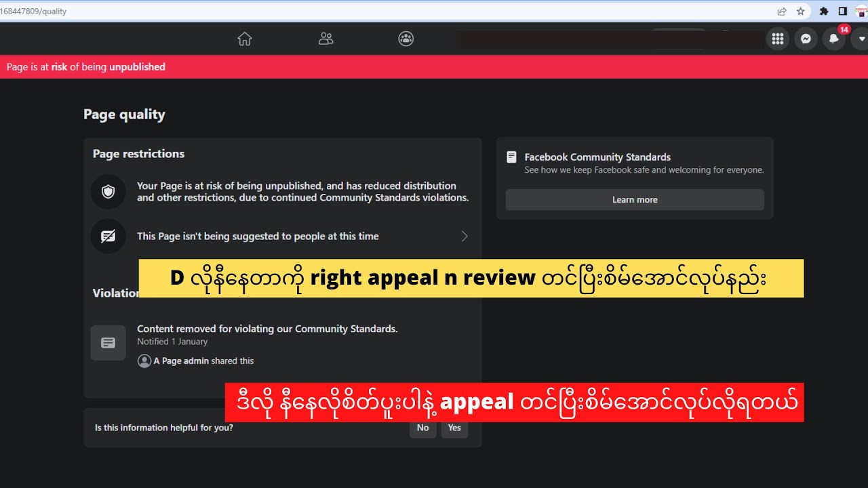Click the 'Your Page is at risk' restriction text
The height and width of the screenshot is (488, 868).
click(302, 192)
